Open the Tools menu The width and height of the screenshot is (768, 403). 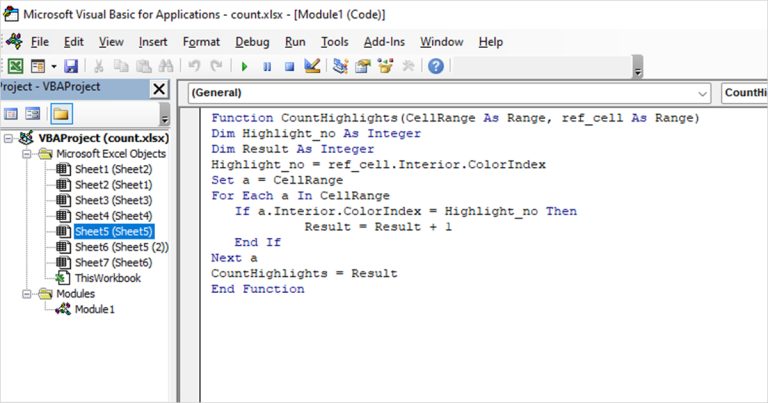click(x=335, y=42)
